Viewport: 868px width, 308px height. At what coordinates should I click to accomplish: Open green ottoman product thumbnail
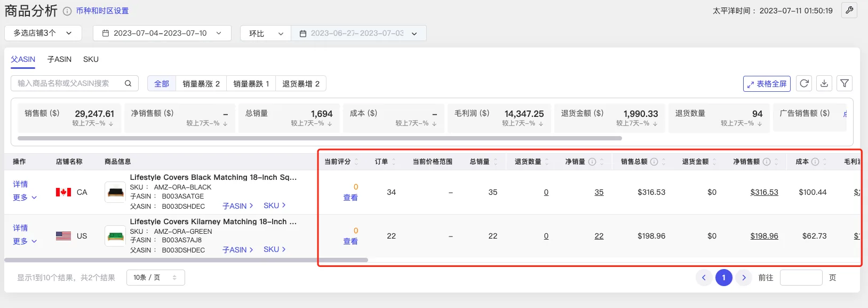(115, 236)
